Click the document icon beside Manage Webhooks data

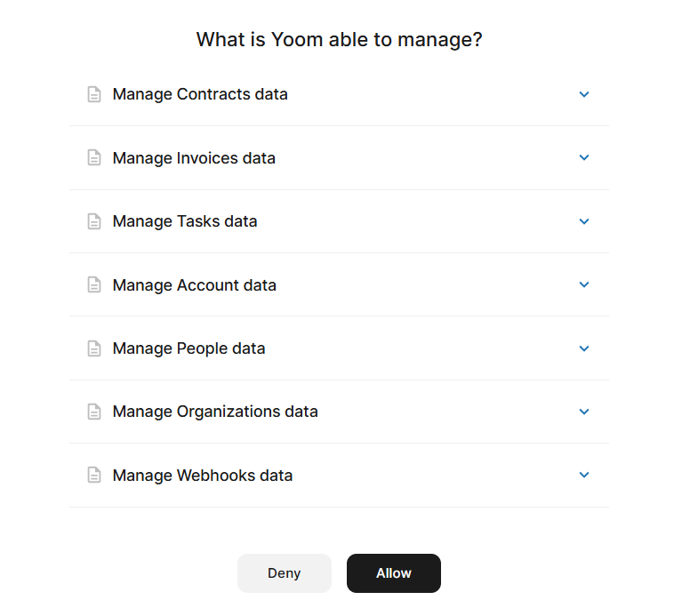point(94,476)
